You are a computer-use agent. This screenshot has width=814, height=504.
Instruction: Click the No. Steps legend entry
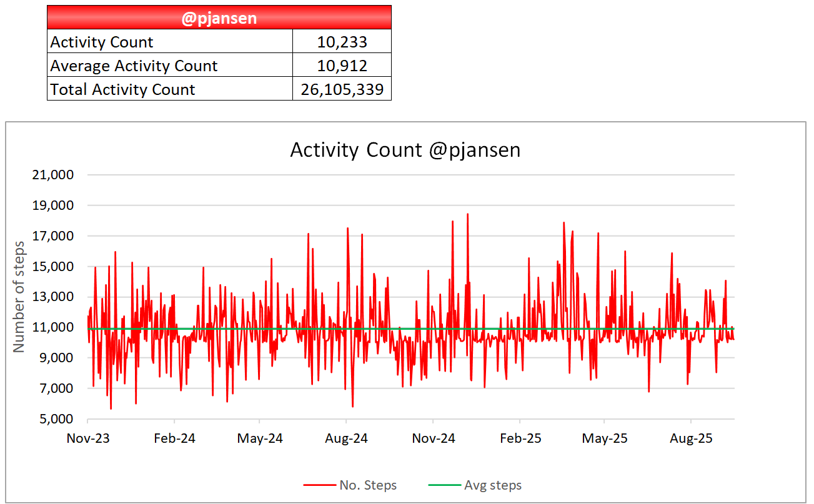click(368, 485)
